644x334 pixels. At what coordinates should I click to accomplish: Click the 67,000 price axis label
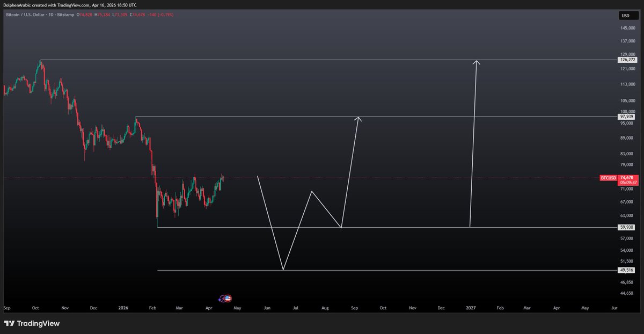click(x=626, y=202)
